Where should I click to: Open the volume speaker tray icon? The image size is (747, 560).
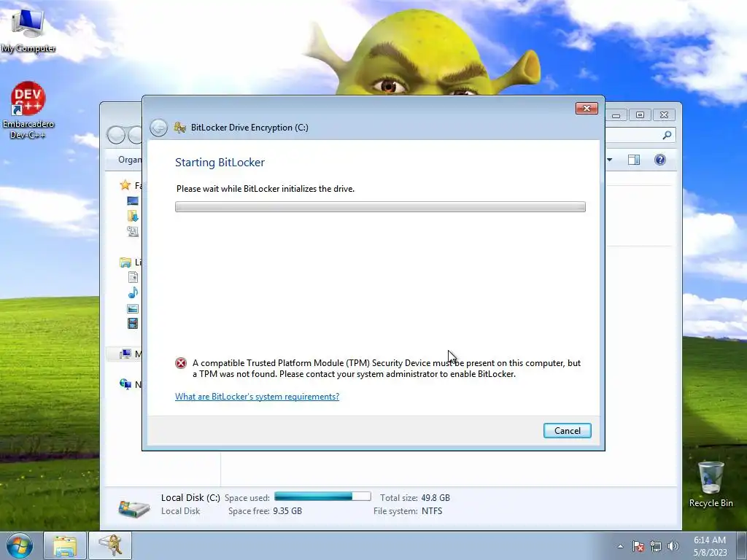point(673,546)
